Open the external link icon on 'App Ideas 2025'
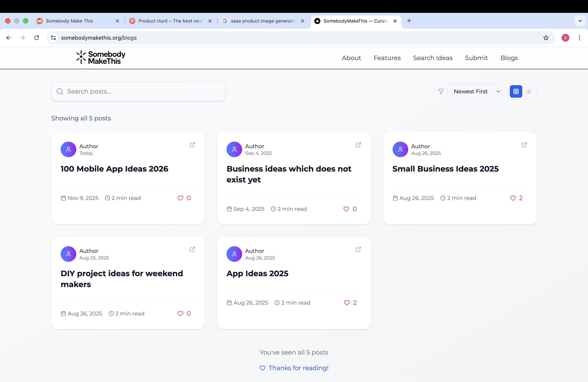The width and height of the screenshot is (588, 382). click(x=358, y=249)
